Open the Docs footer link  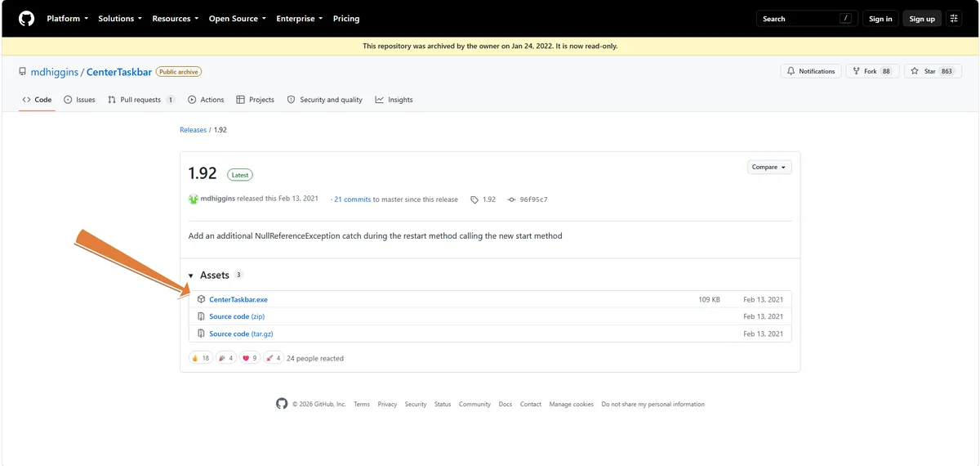coord(506,404)
